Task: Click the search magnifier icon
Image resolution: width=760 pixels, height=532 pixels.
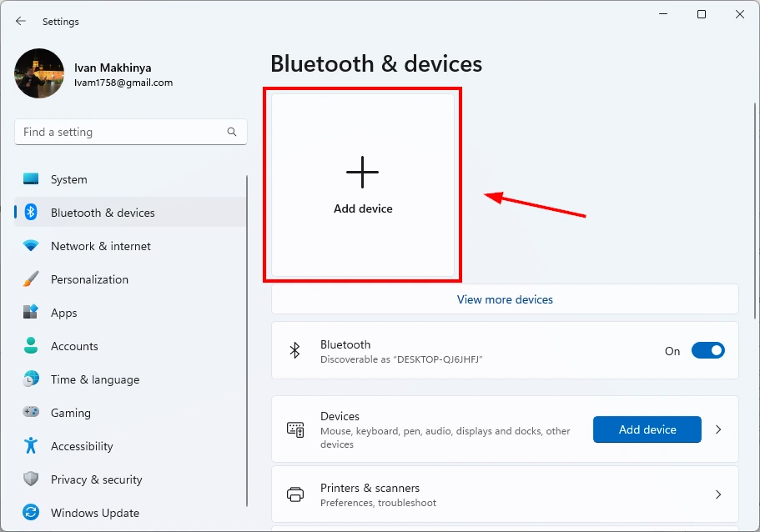Action: pos(232,132)
